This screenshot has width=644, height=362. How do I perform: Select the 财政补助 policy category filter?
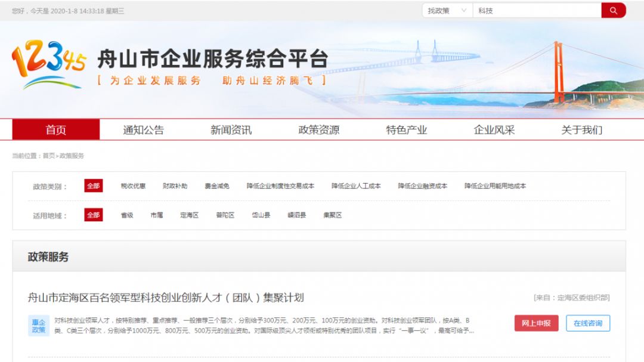point(173,185)
